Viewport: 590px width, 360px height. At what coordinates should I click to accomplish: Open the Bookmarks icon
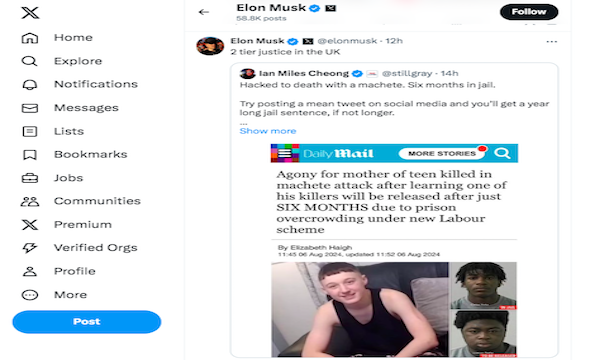[x=30, y=155]
